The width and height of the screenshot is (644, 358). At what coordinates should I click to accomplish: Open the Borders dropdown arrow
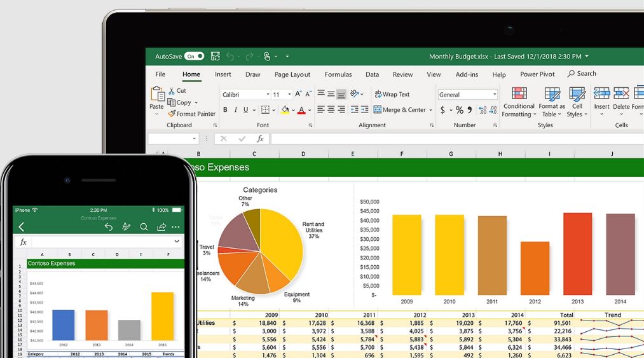coord(273,110)
